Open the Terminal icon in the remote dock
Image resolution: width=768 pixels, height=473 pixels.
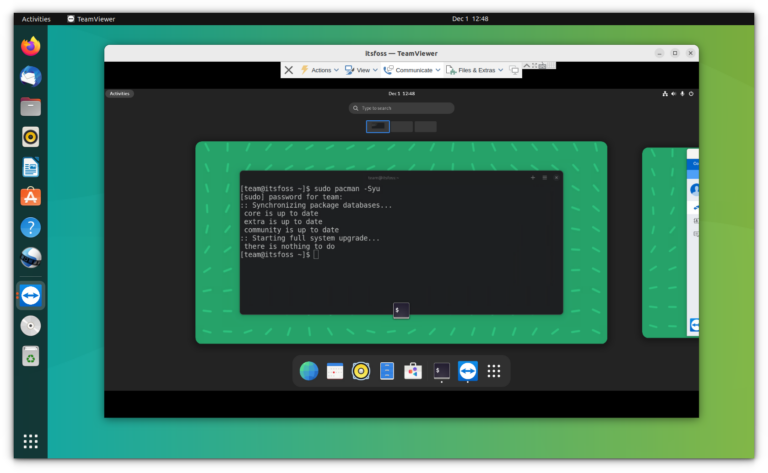click(441, 371)
